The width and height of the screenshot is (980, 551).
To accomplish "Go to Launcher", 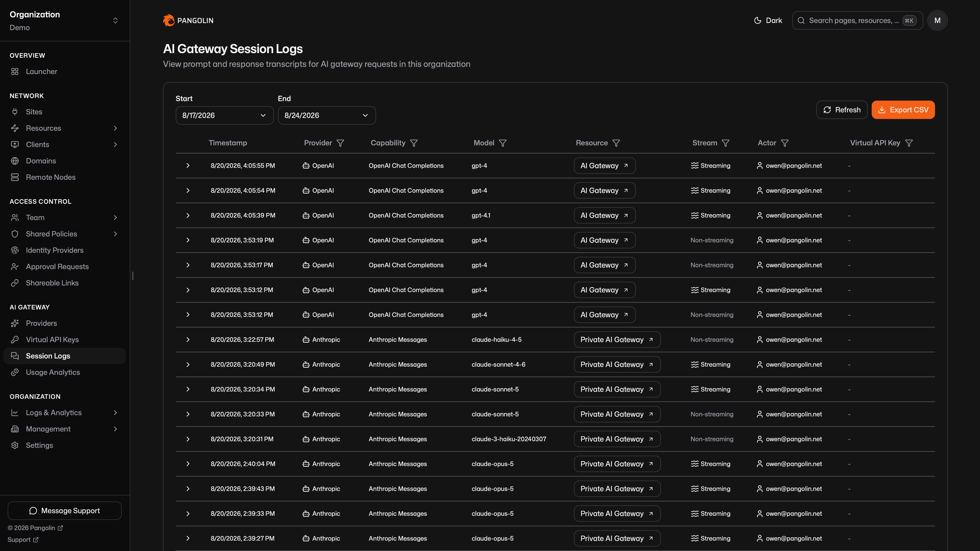I will point(65,71).
